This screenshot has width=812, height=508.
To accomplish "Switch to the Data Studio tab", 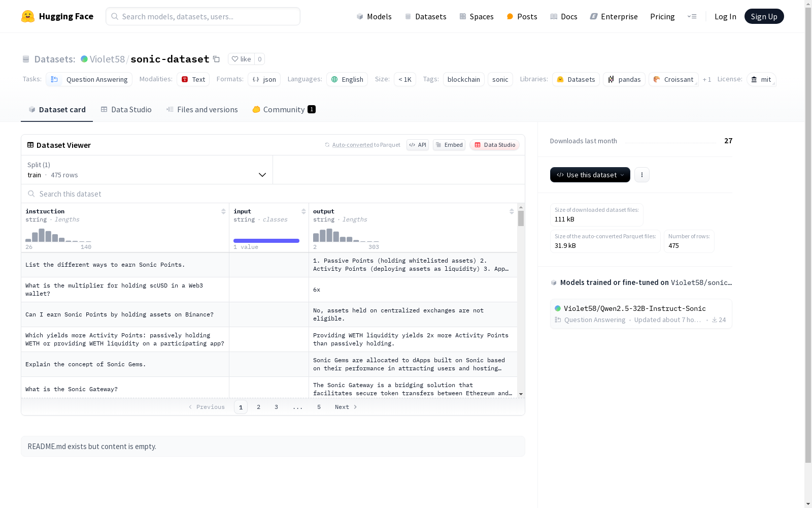I will point(126,110).
